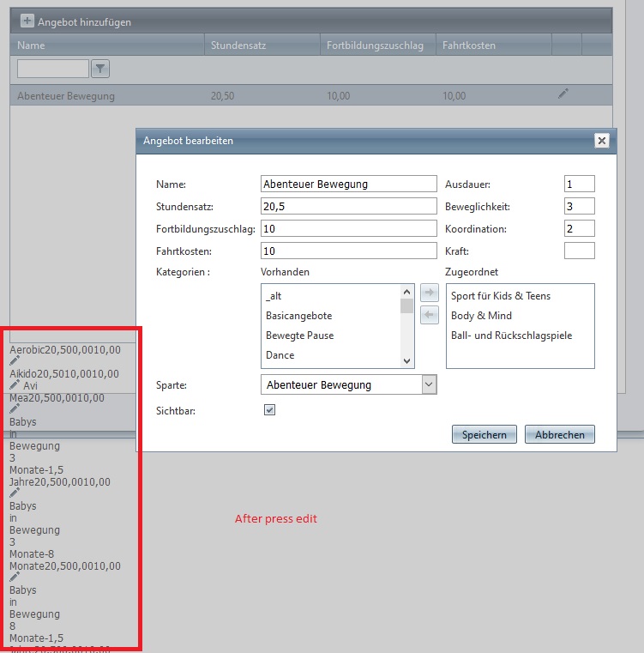
Task: Select Dance in Vorhanden list
Action: pyautogui.click(x=280, y=355)
